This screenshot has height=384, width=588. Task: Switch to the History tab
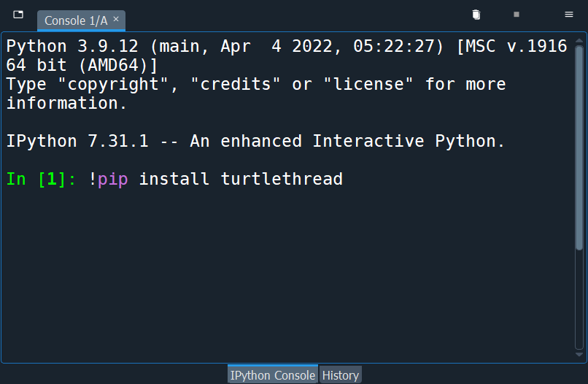pos(341,375)
